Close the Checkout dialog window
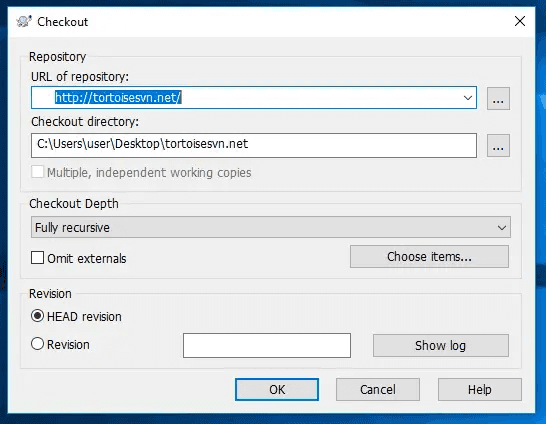 click(520, 21)
